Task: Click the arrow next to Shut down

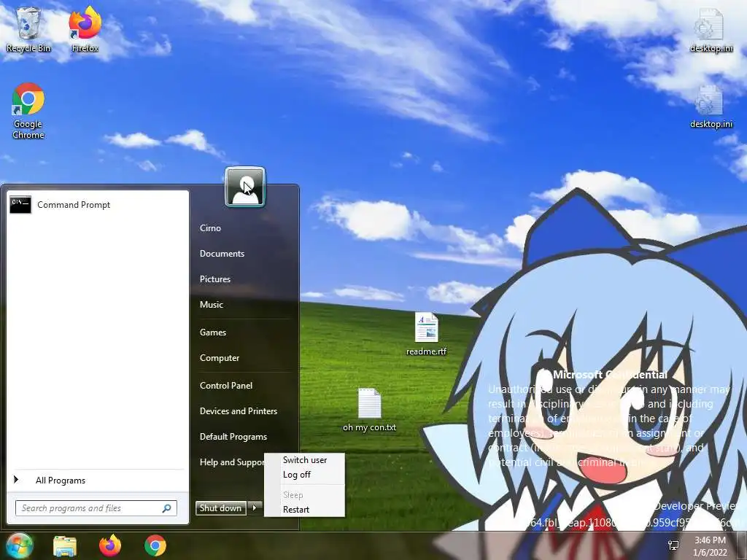Action: pos(255,508)
